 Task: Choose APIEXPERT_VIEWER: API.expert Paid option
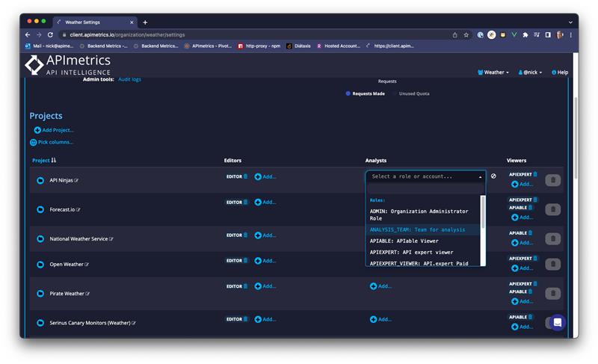(x=422, y=263)
